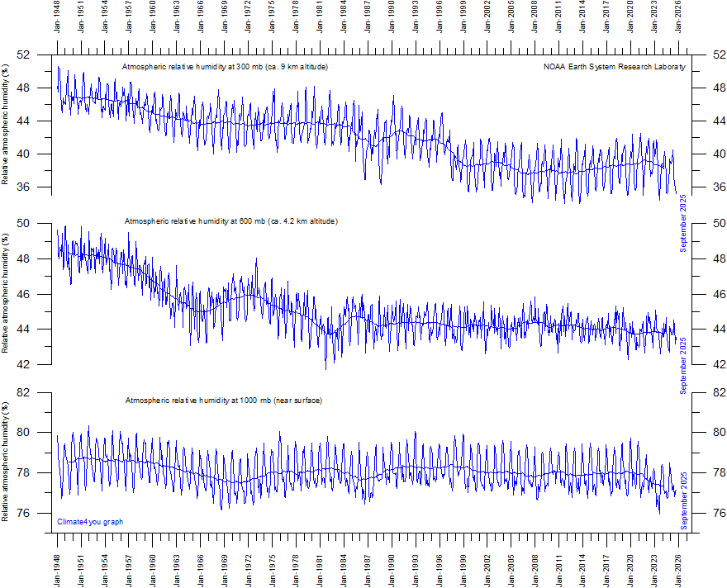Click the left y-axis title of the middle chart
This screenshot has width=727, height=588.
tap(7, 295)
